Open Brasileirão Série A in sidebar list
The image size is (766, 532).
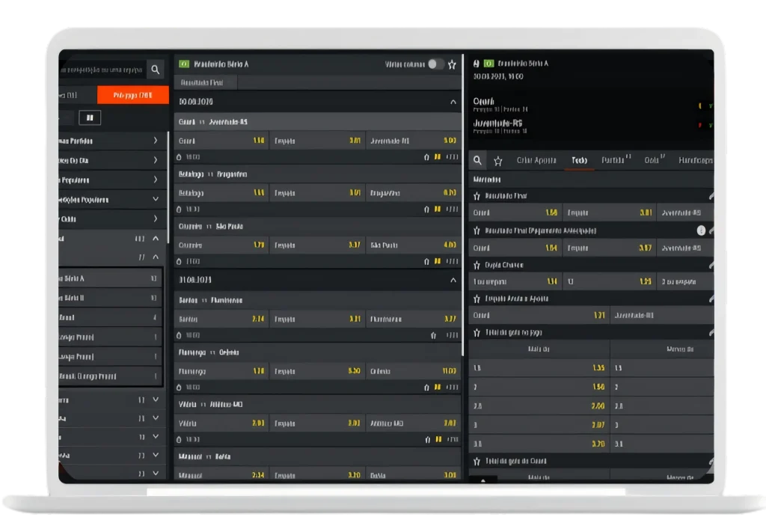[x=110, y=278]
